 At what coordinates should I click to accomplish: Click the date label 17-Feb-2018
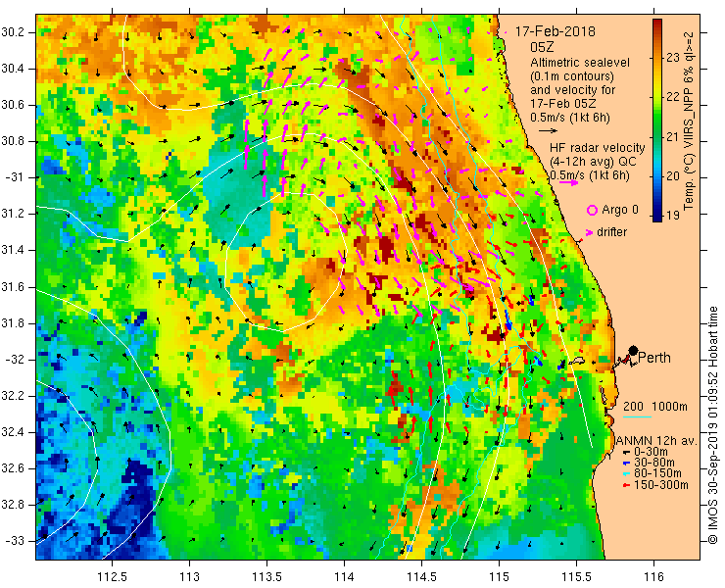click(555, 31)
